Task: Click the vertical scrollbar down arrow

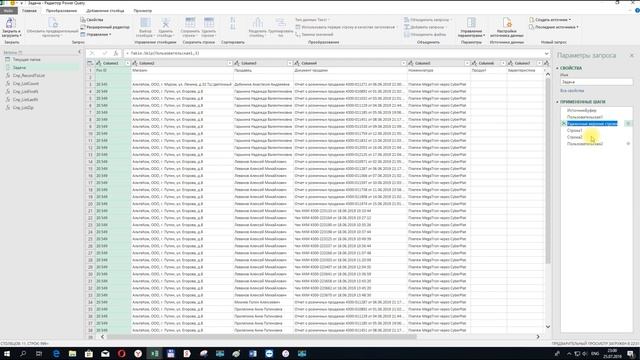Action: point(548,327)
